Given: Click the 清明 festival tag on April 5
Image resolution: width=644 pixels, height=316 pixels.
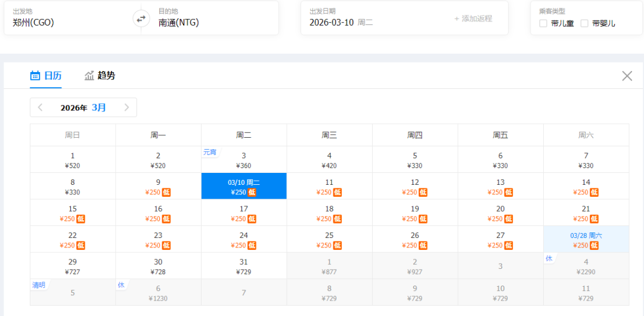Looking at the screenshot, I should tap(39, 285).
